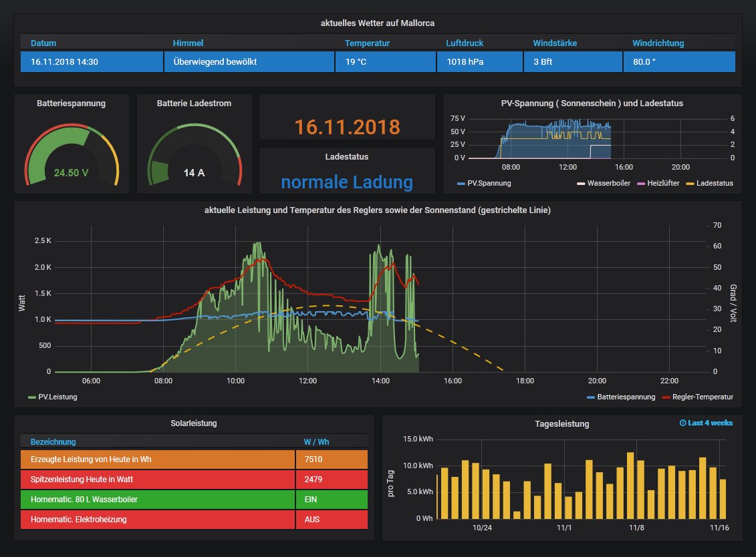Screen dimensions: 756x557
Task: Open the Solarleistung panel title menu
Action: tap(193, 423)
